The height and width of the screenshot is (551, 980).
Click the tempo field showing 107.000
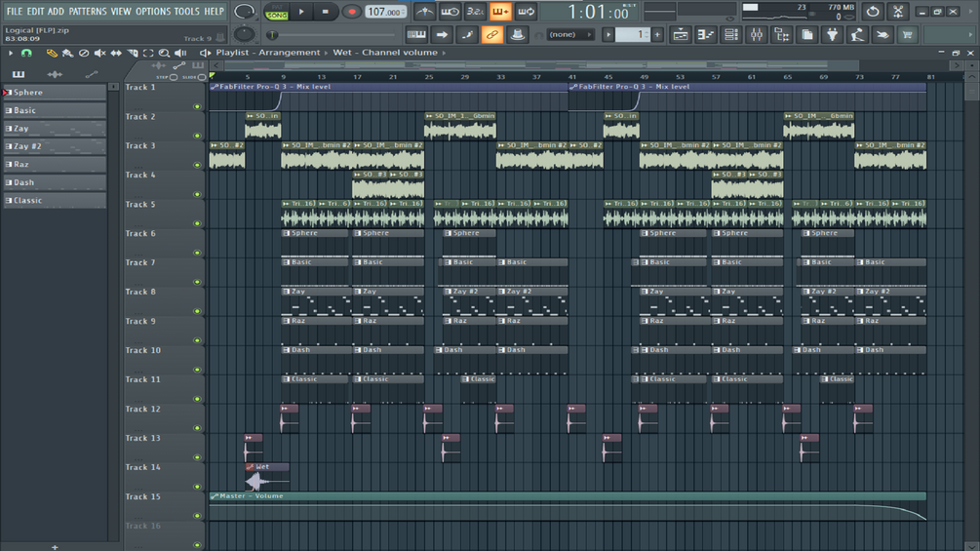pos(385,12)
